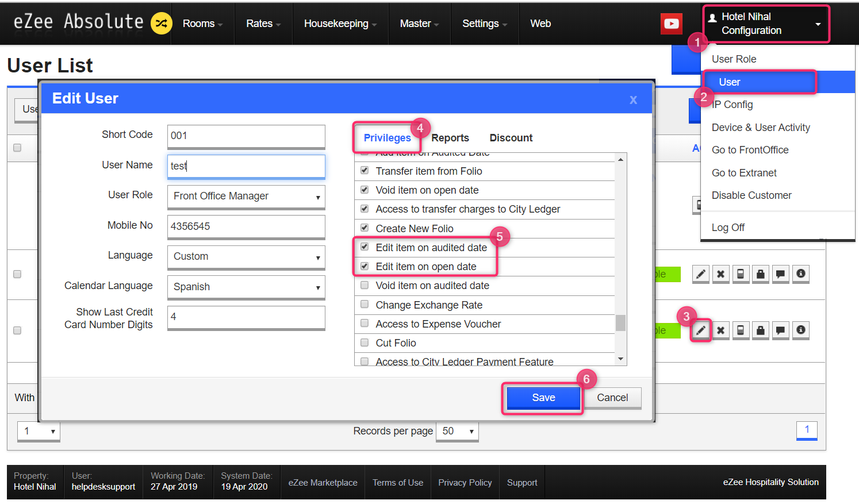Click the speech bubble icon in the lower icon row
Image resolution: width=859 pixels, height=504 pixels.
pos(780,330)
